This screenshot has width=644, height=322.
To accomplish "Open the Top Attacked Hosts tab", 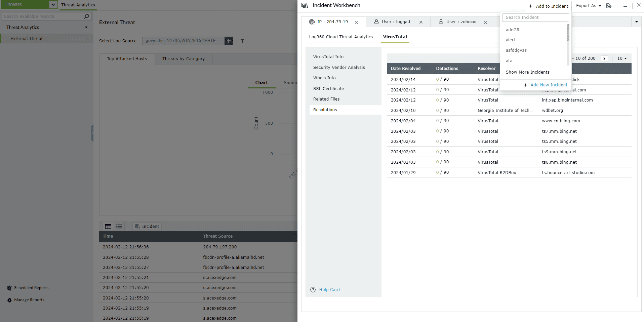I will pos(127,59).
